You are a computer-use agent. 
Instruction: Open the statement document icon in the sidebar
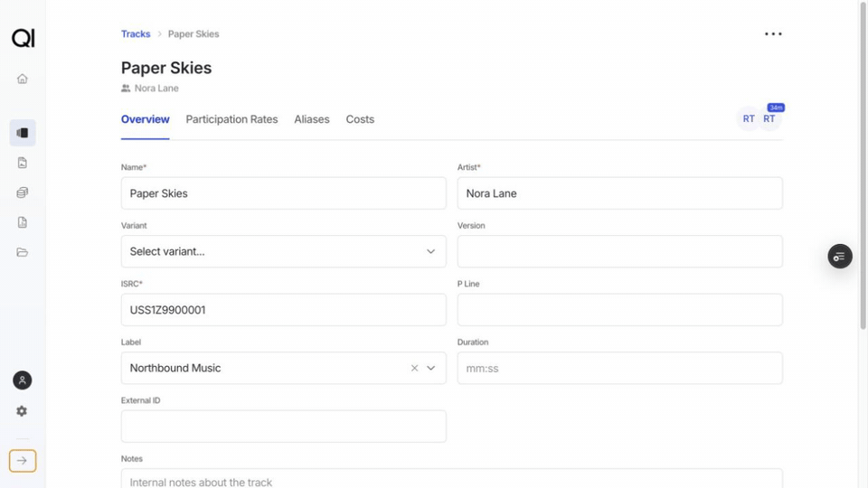click(x=22, y=163)
